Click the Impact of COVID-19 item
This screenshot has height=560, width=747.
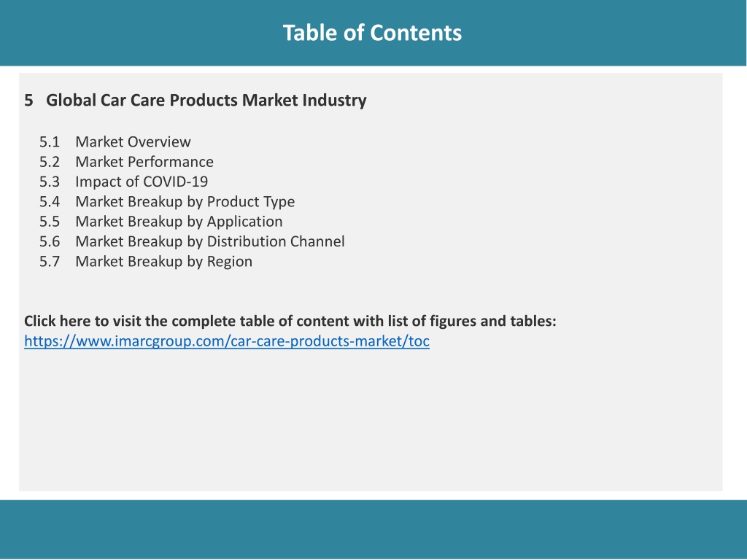[142, 182]
